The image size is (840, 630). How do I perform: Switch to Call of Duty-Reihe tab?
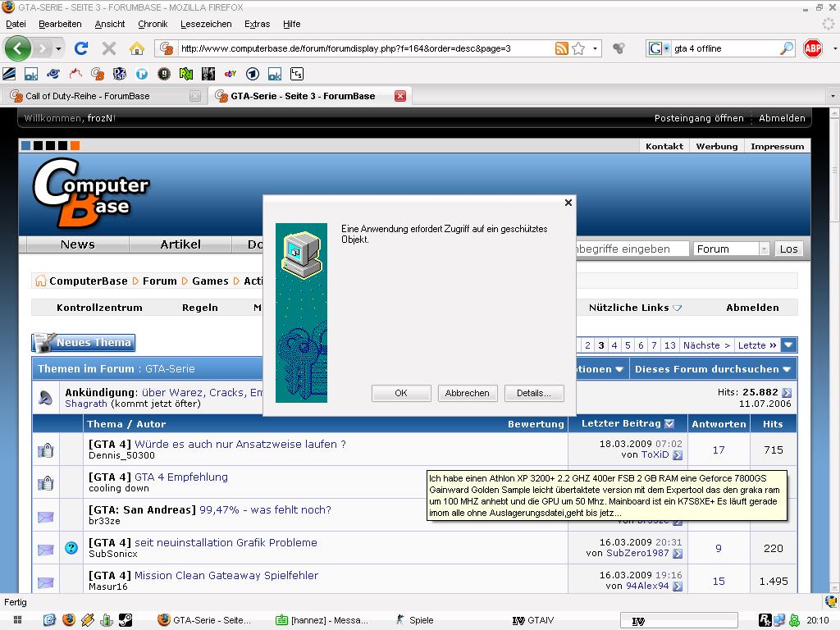click(x=105, y=96)
